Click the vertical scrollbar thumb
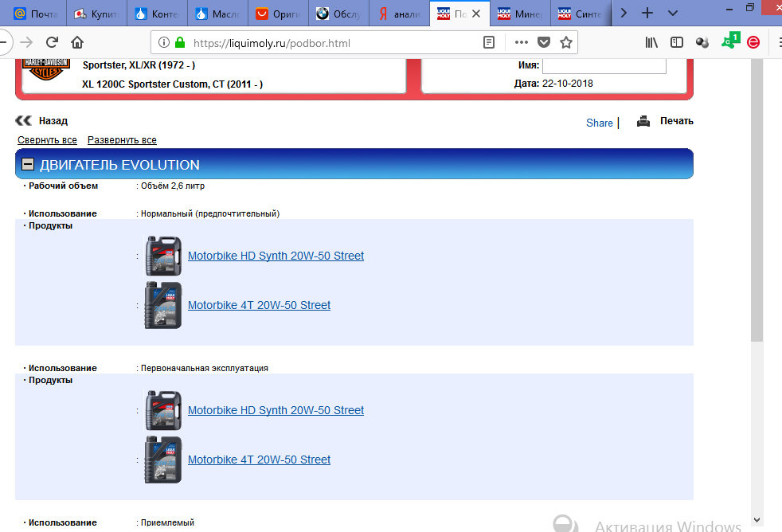Image resolution: width=782 pixels, height=532 pixels. click(757, 199)
